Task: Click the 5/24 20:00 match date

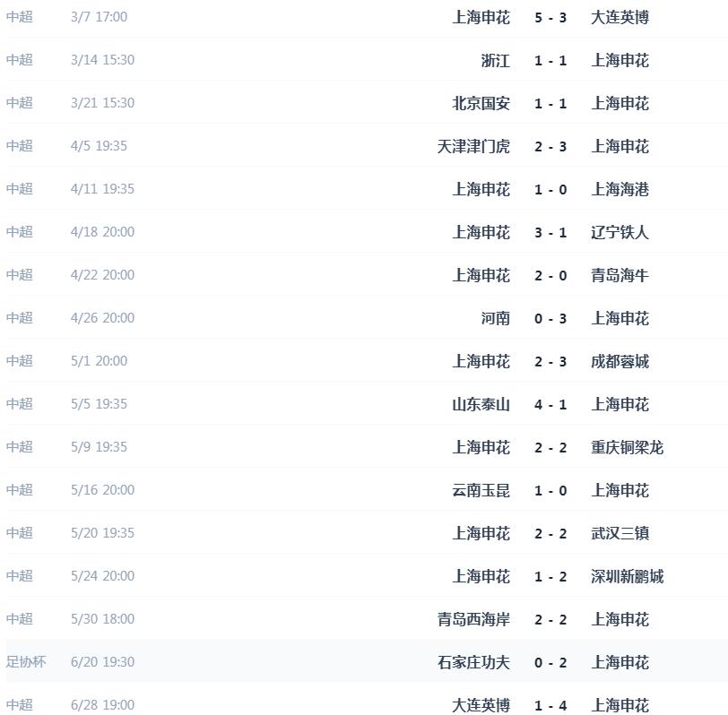Action: pyautogui.click(x=102, y=576)
